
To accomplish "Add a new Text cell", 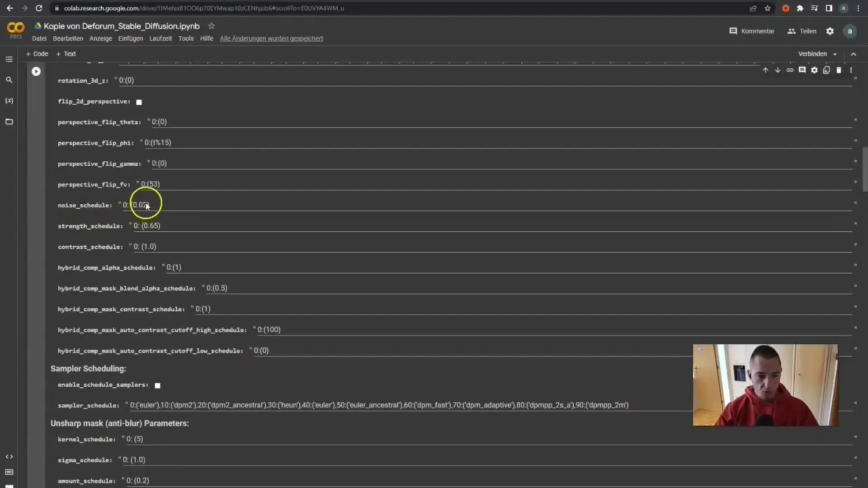I will [x=66, y=54].
